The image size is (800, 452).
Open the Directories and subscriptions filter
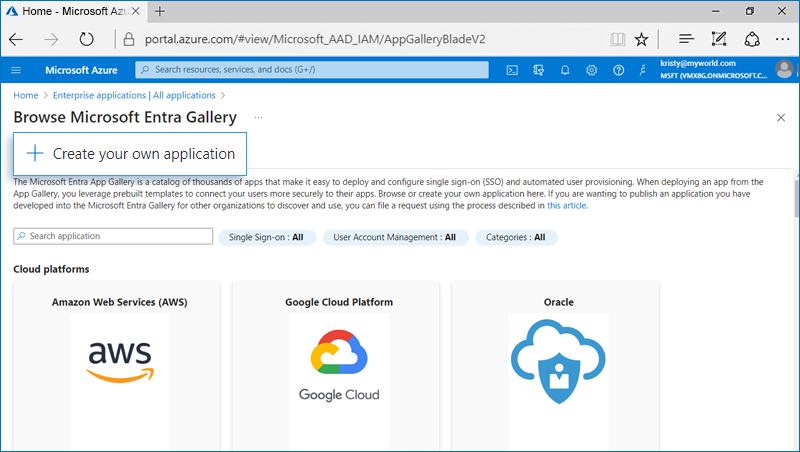539,70
